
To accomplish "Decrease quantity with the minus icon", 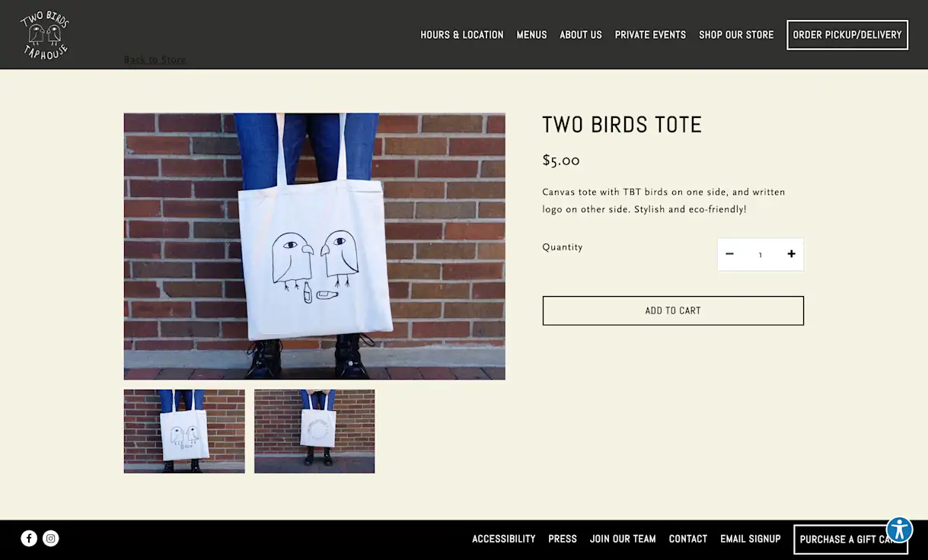I will pyautogui.click(x=729, y=254).
